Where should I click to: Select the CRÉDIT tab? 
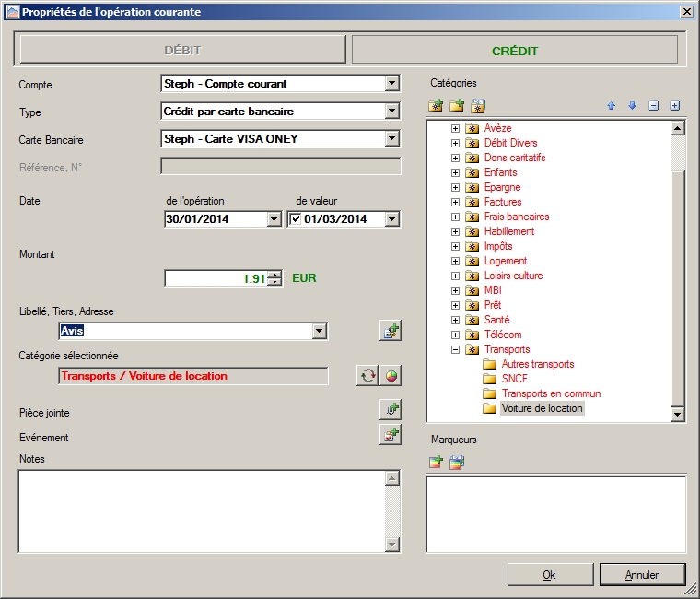tap(514, 50)
